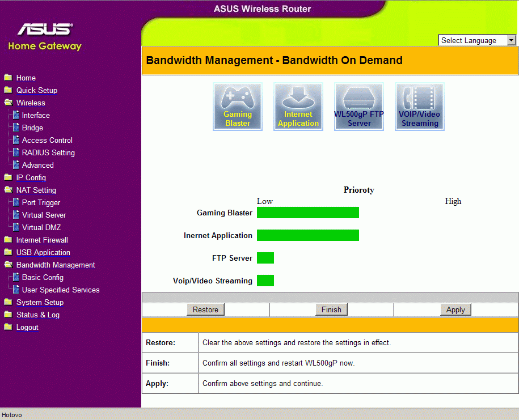The height and width of the screenshot is (420, 519).
Task: Click the page icon beside Virtual DMZ
Action: [16, 227]
